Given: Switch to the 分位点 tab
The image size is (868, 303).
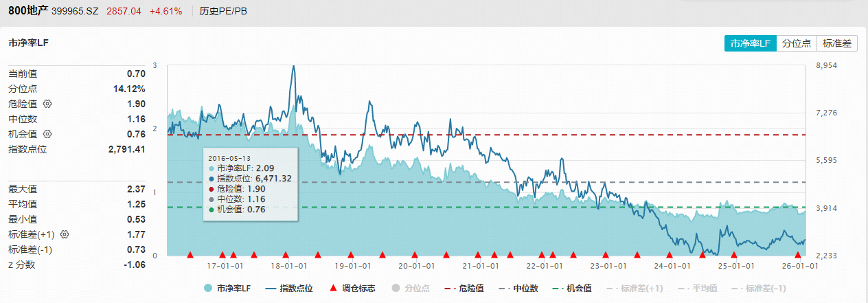Looking at the screenshot, I should tap(797, 43).
